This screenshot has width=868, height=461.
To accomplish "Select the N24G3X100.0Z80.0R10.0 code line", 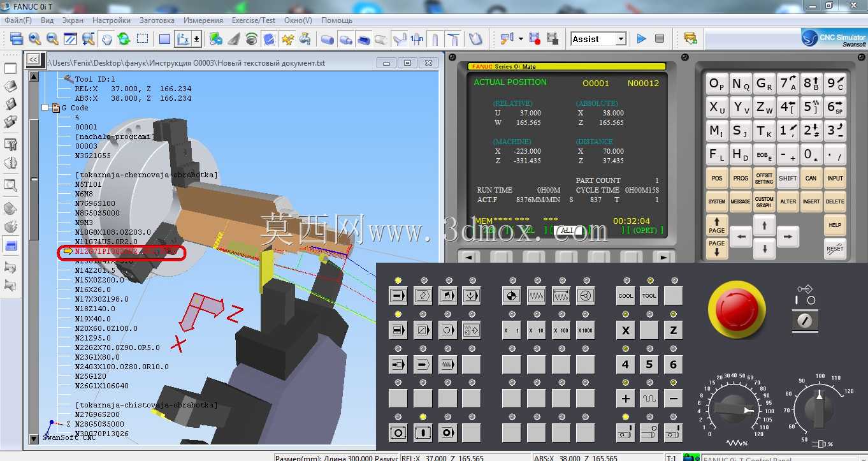I will click(122, 367).
